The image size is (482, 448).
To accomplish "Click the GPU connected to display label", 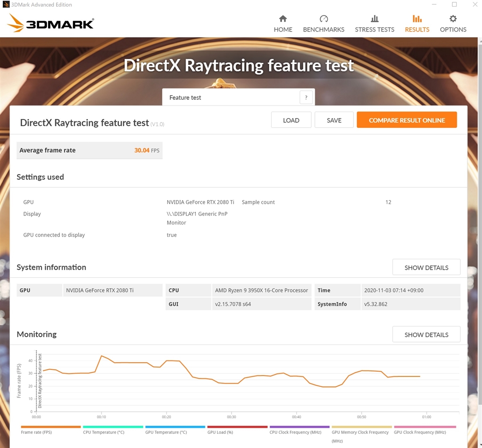I will tap(54, 235).
